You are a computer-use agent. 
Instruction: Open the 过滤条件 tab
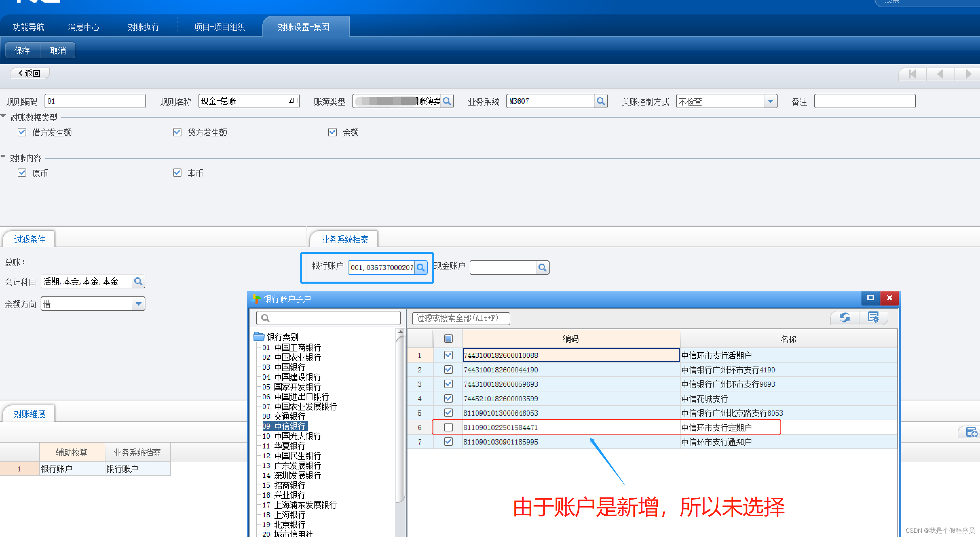[x=30, y=239]
